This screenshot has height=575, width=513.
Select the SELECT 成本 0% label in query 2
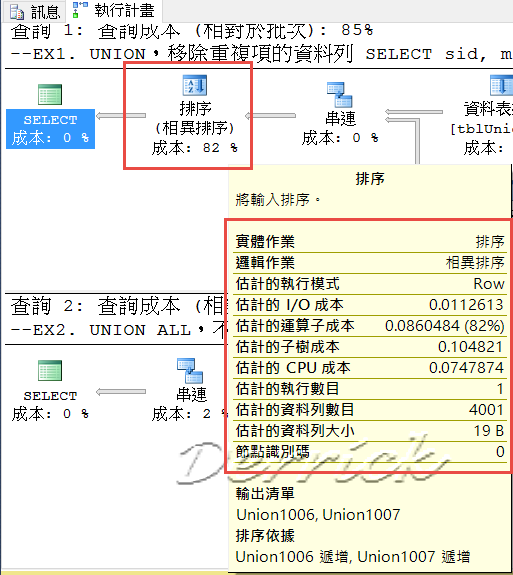coord(50,405)
